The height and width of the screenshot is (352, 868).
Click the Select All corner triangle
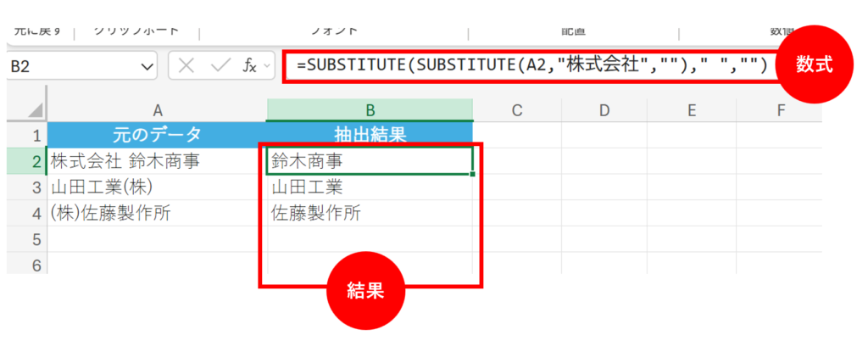35,110
